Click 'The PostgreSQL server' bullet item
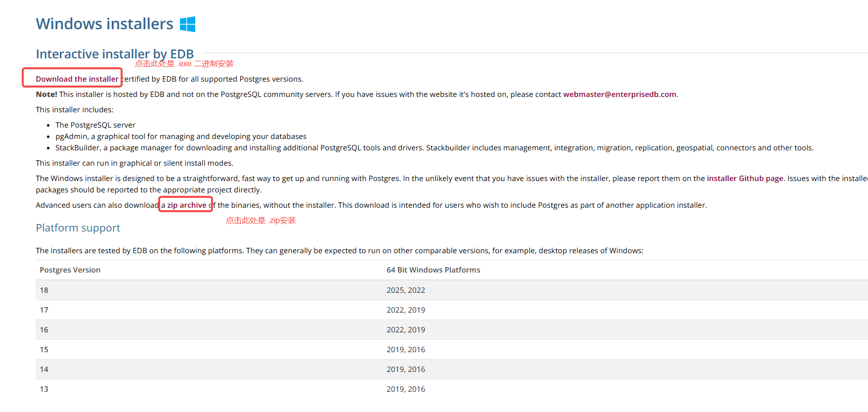Image resolution: width=868 pixels, height=412 pixels. [95, 125]
